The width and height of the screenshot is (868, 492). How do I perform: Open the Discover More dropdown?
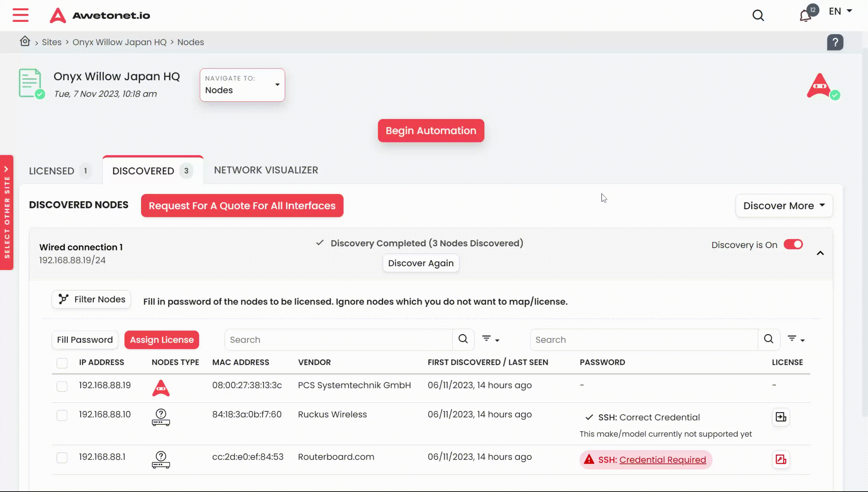[784, 206]
